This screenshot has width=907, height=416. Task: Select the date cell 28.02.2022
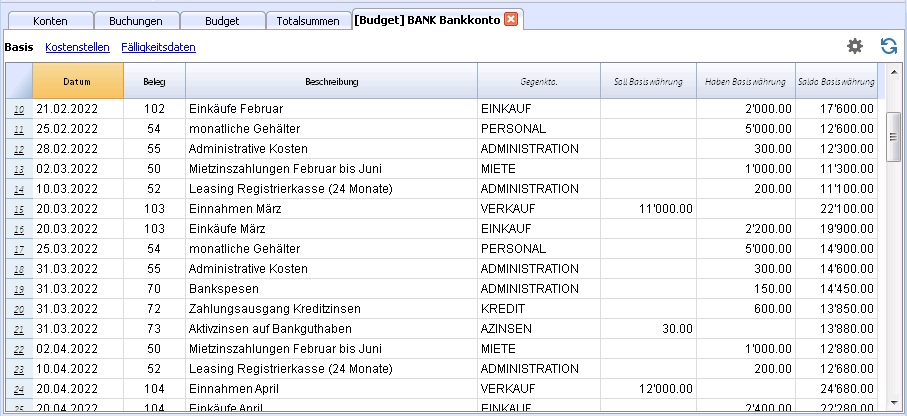pyautogui.click(x=78, y=149)
